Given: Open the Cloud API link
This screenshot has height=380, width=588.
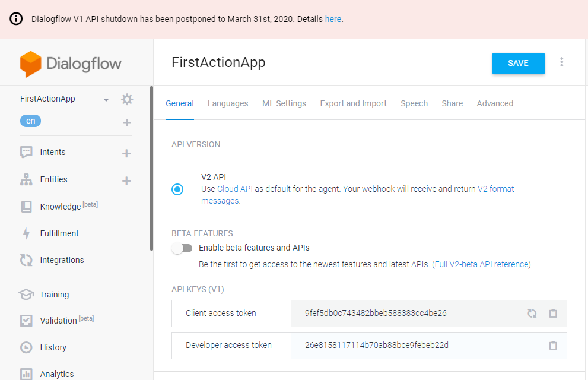Looking at the screenshot, I should click(235, 189).
